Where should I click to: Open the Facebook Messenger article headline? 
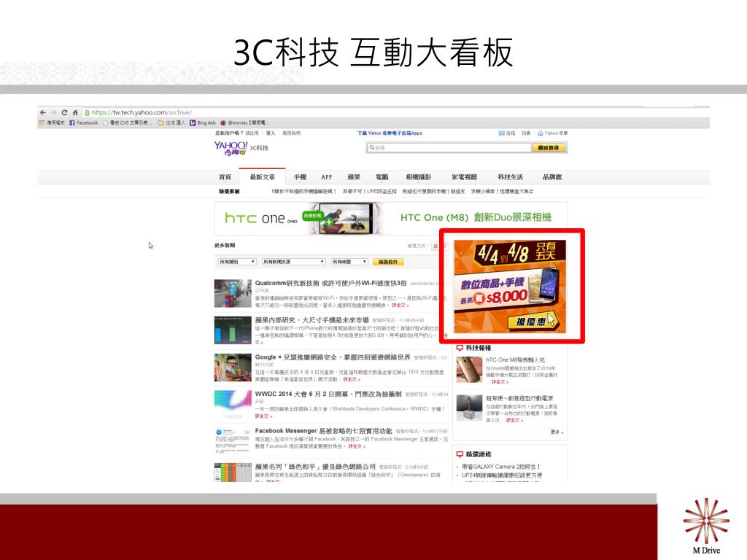(323, 431)
